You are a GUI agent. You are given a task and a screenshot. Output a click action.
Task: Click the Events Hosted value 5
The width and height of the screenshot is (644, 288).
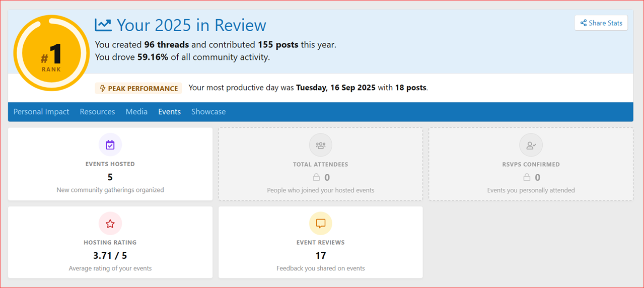(110, 177)
